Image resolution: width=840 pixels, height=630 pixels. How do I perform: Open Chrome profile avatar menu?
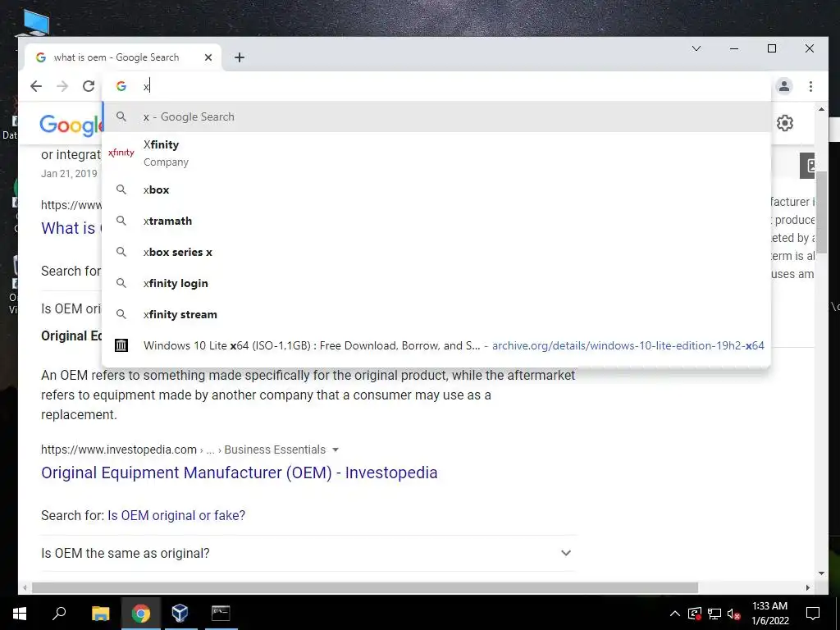click(784, 86)
